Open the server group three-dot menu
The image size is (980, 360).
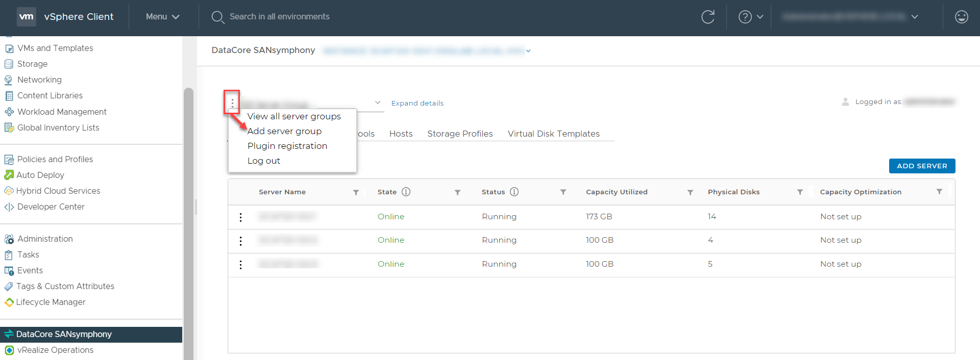click(232, 103)
